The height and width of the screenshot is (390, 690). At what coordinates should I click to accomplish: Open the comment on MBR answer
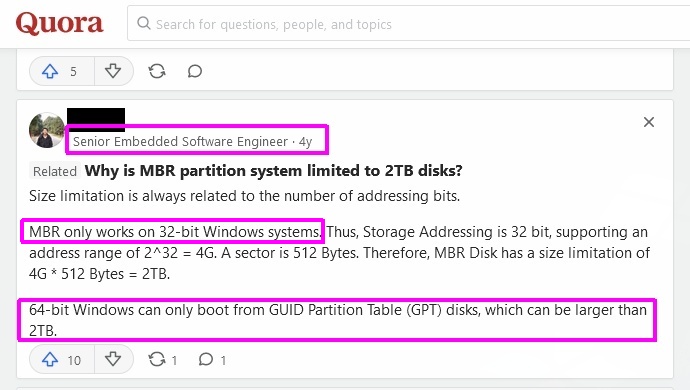pyautogui.click(x=212, y=360)
